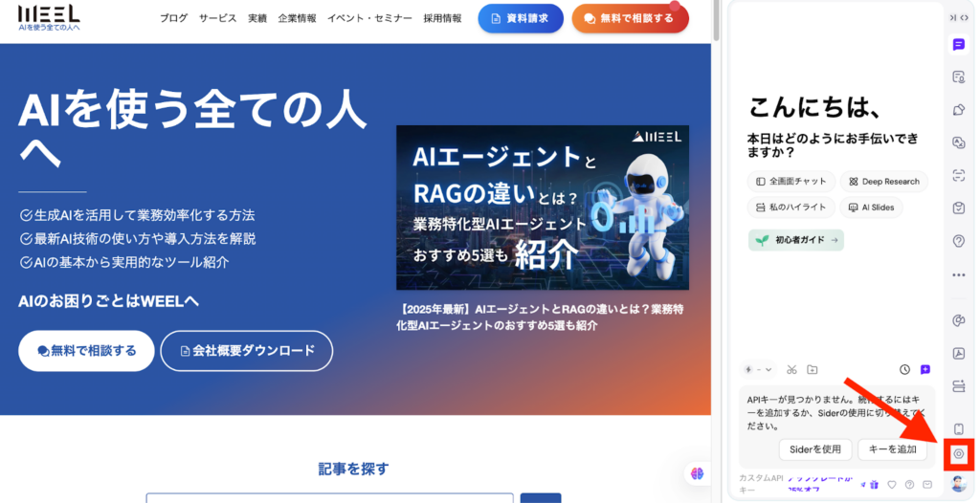Open the 企業情報 navigation item
Viewport: 980px width, 503px height.
[x=298, y=18]
